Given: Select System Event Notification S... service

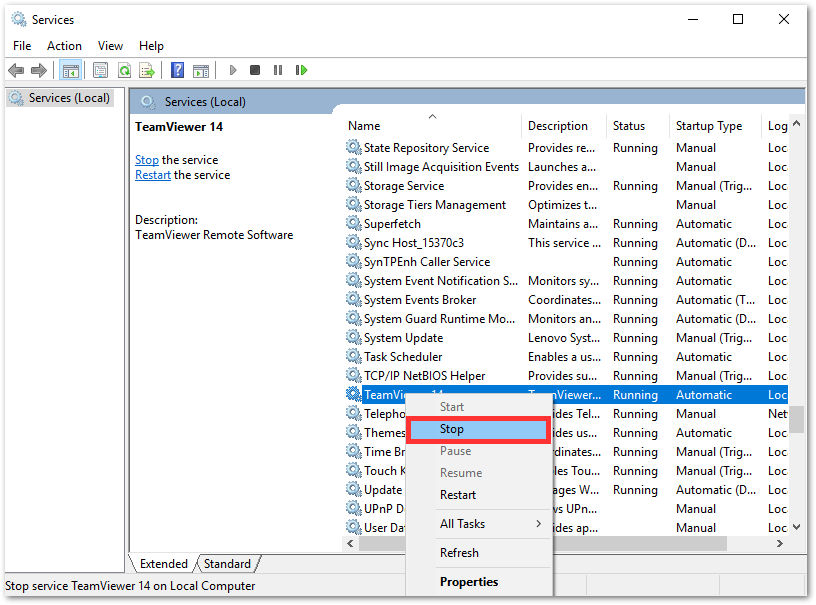Looking at the screenshot, I should [566, 280].
